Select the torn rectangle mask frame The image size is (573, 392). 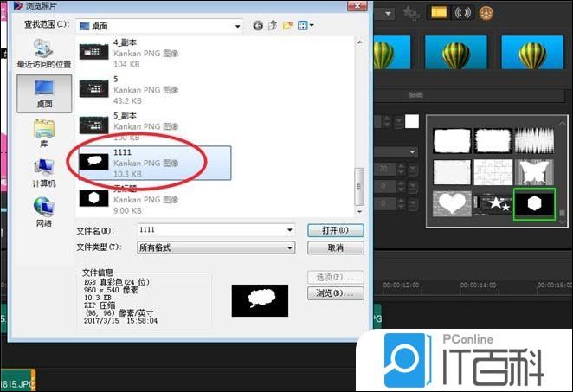[493, 141]
